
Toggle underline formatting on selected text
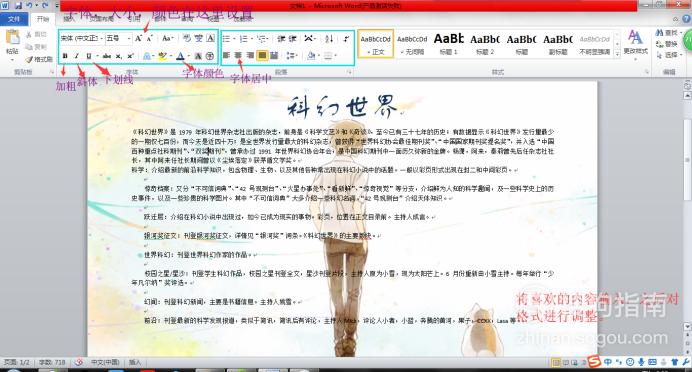[x=88, y=56]
